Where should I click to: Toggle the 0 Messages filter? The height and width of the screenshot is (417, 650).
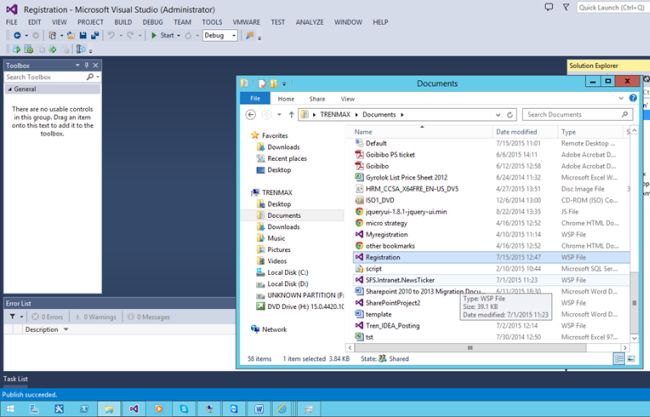149,316
